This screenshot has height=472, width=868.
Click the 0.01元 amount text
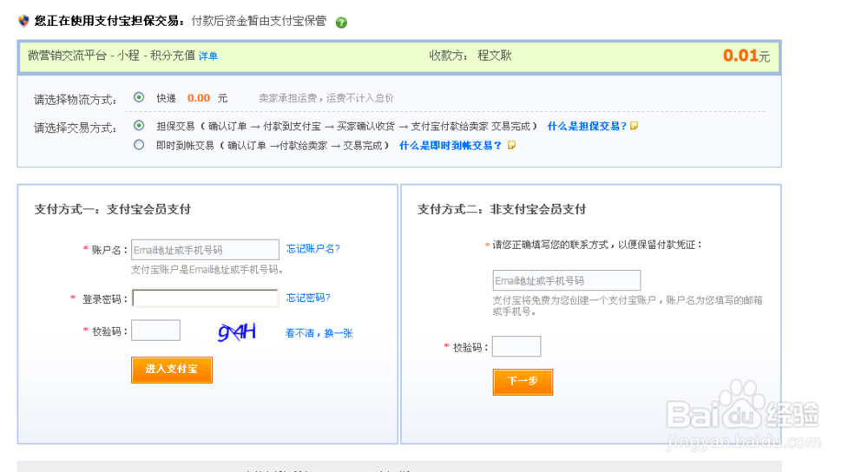coord(746,56)
